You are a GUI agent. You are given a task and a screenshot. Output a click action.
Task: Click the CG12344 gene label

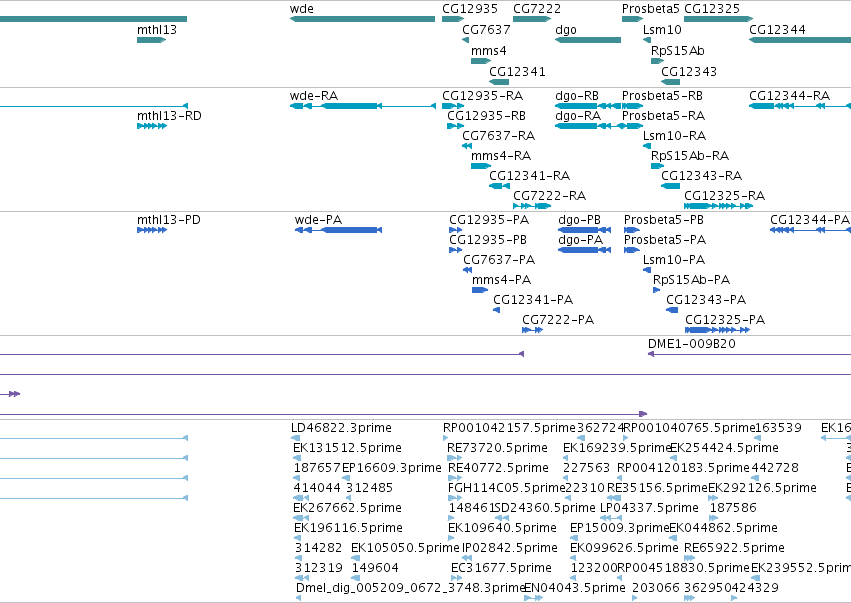pyautogui.click(x=777, y=29)
